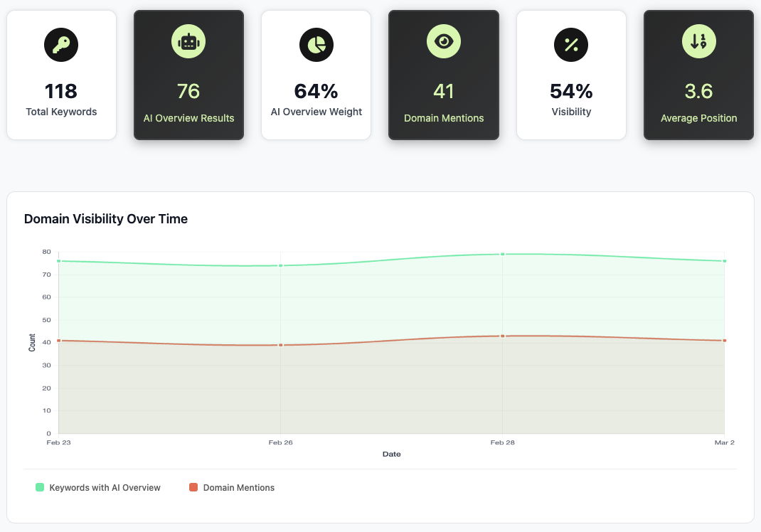Click the Mar 2 axis label
The width and height of the screenshot is (761, 532).
pos(725,442)
